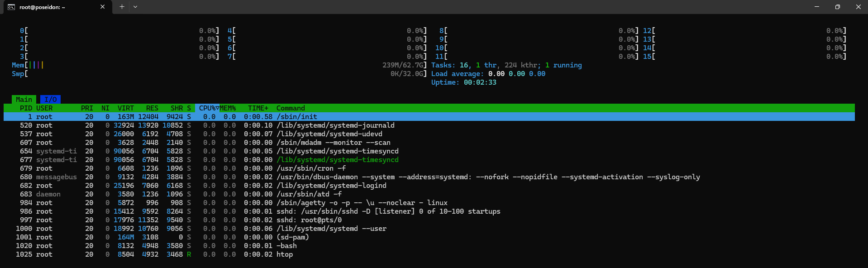The image size is (868, 268).
Task: Select the systemd-journald process row
Action: 335,125
